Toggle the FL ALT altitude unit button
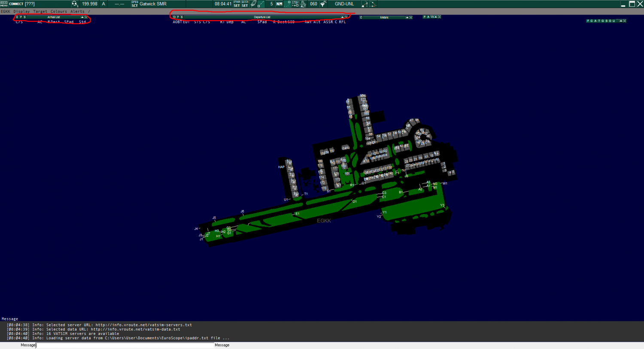This screenshot has width=644, height=349. click(x=303, y=4)
